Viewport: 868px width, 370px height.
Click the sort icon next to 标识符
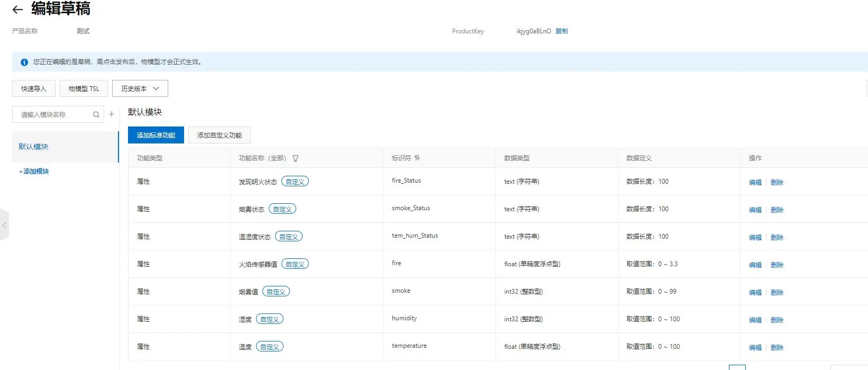417,158
